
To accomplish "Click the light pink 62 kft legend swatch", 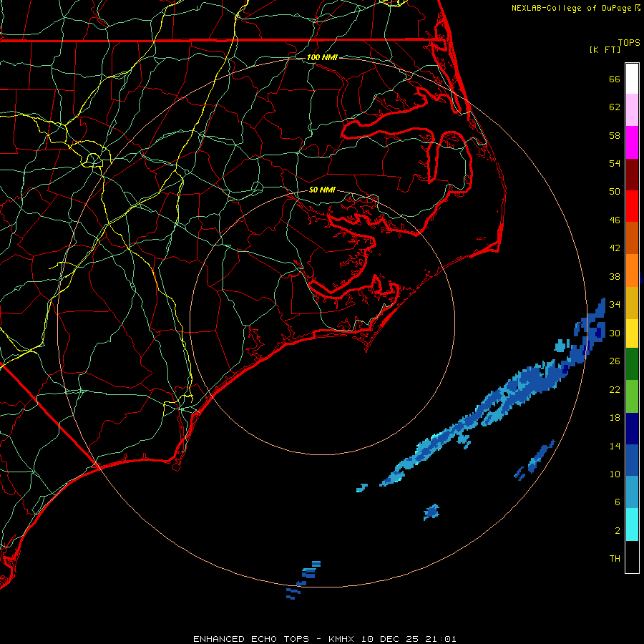I will [632, 110].
